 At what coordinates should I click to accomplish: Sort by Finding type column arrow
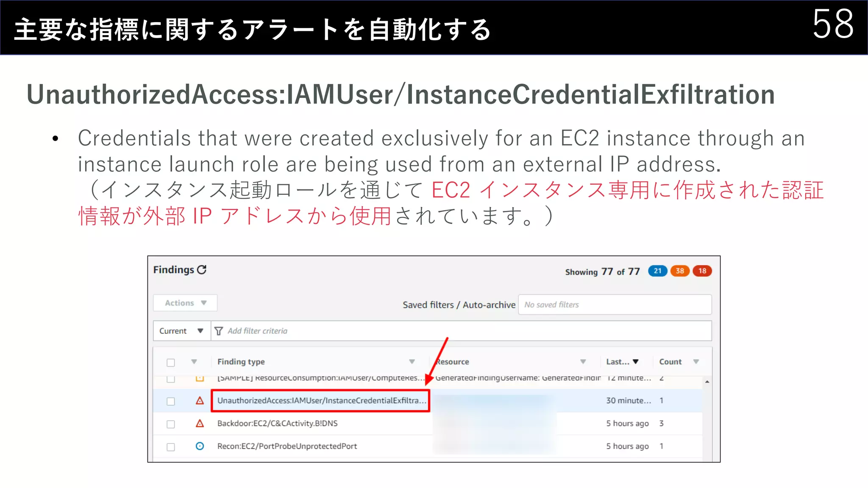click(x=412, y=362)
